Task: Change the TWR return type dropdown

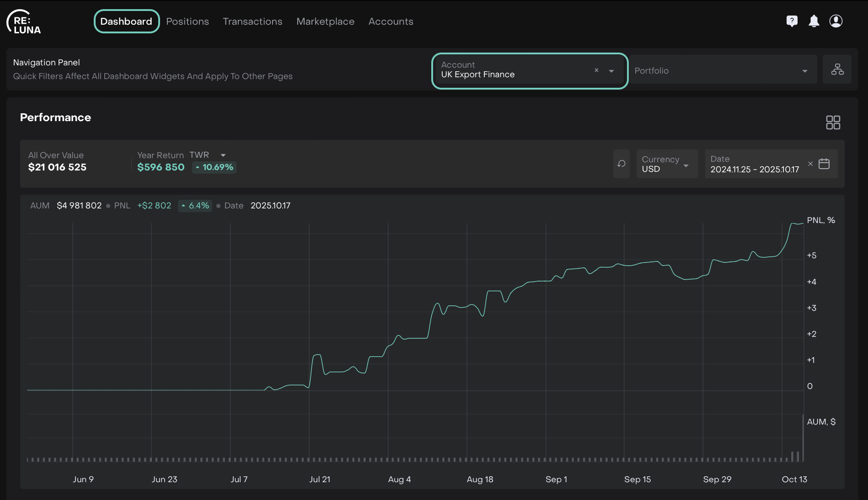Action: coord(223,155)
